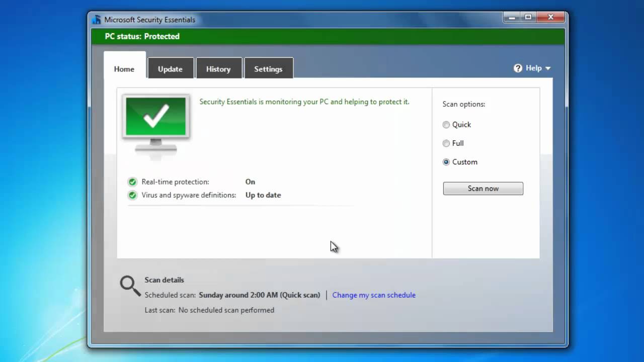Click the 'Scan details' heading
The height and width of the screenshot is (362, 644).
165,280
